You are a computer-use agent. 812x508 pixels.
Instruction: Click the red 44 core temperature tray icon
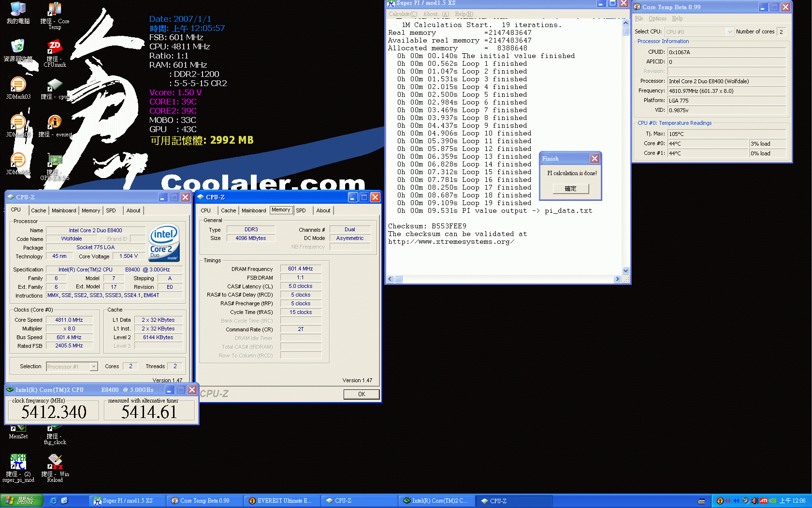727,501
